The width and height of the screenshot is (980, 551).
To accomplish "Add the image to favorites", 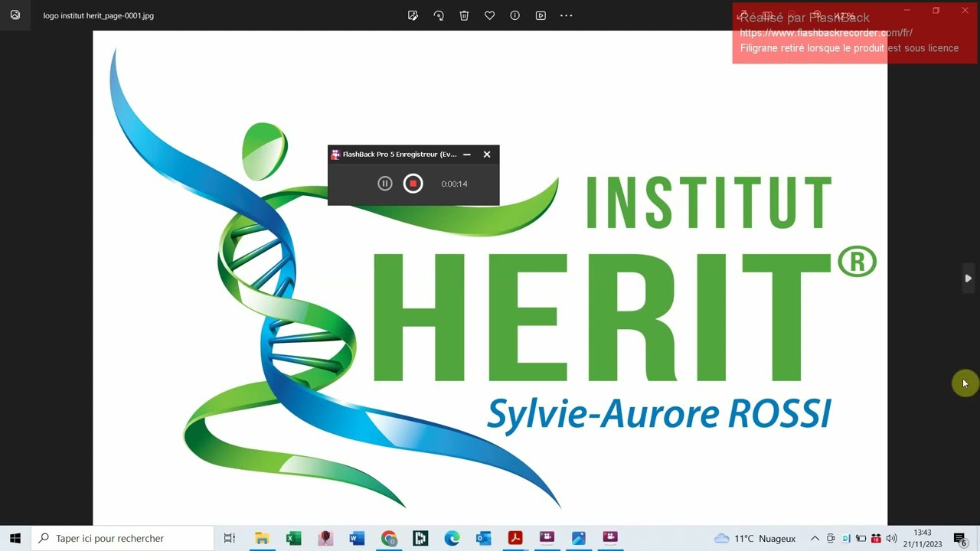I will tap(489, 15).
